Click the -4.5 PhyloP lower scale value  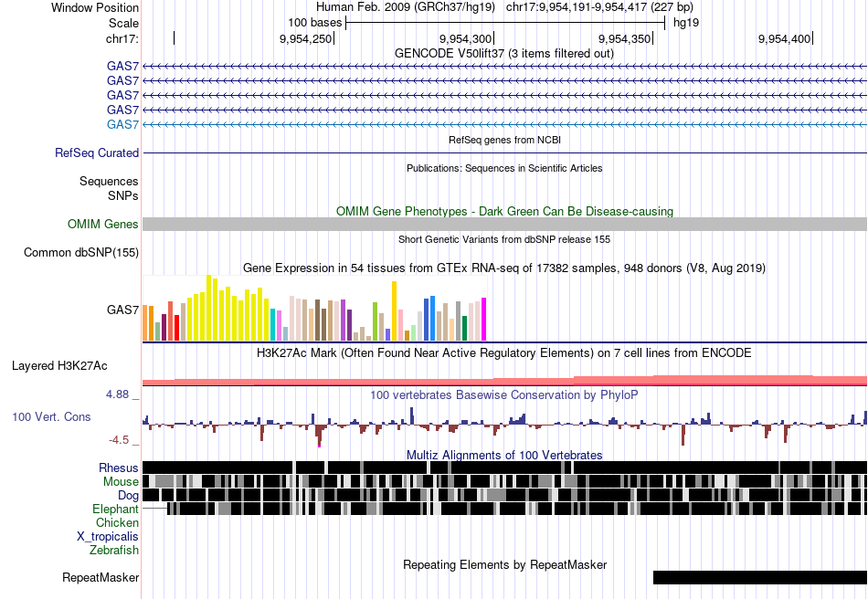point(119,440)
